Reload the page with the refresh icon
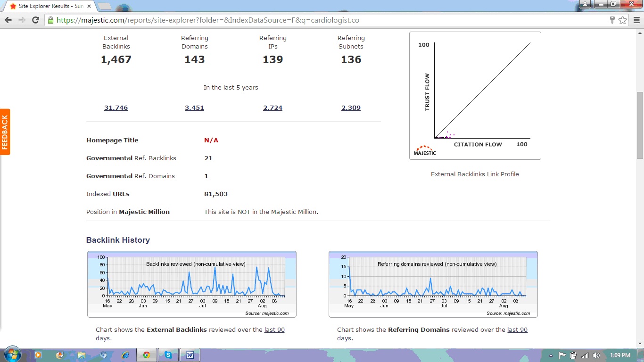This screenshot has height=362, width=644. click(x=35, y=20)
